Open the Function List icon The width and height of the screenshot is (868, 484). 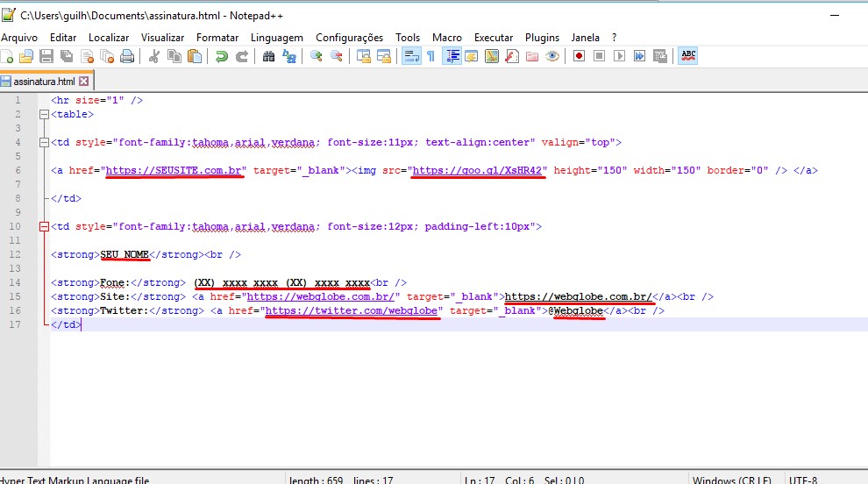pyautogui.click(x=512, y=56)
